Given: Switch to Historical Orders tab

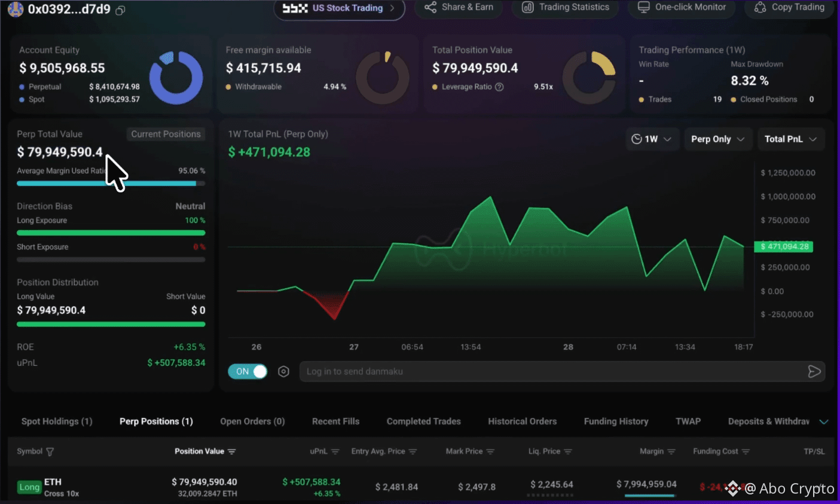Looking at the screenshot, I should [x=522, y=421].
